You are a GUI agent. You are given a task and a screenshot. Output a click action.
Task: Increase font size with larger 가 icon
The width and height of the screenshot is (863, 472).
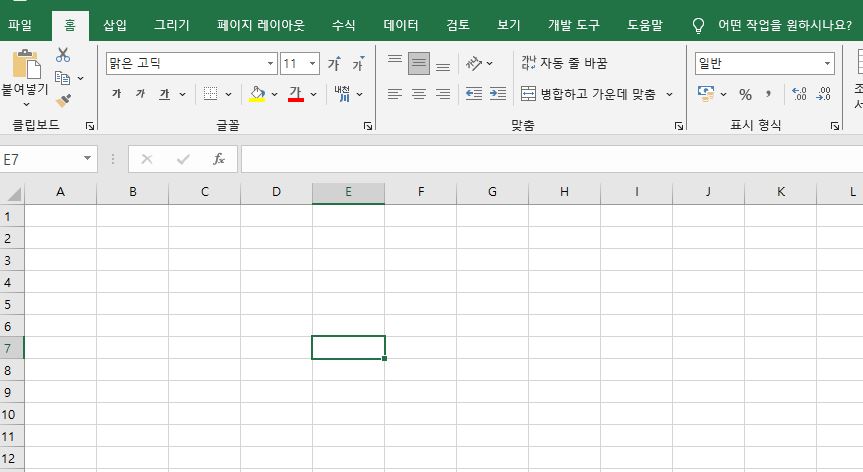pos(334,63)
